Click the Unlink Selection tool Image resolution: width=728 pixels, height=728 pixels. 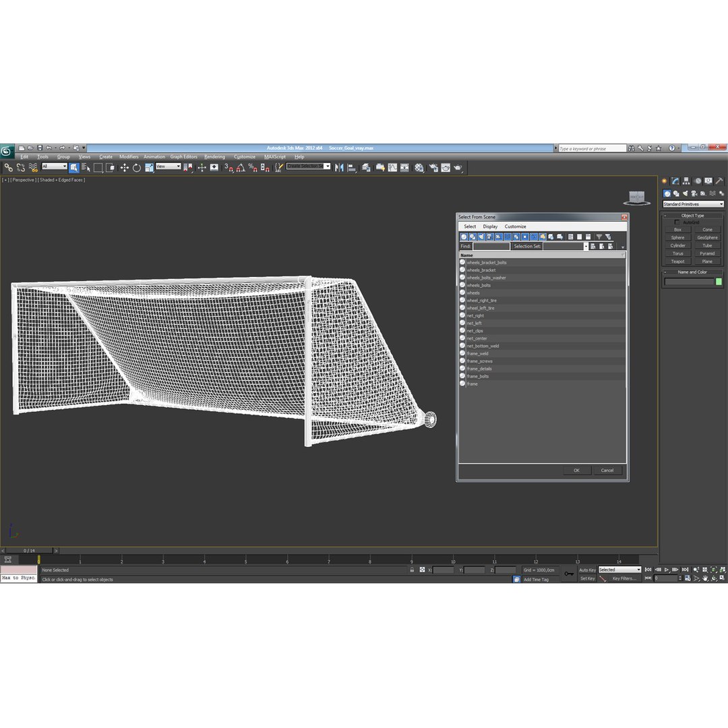21,168
